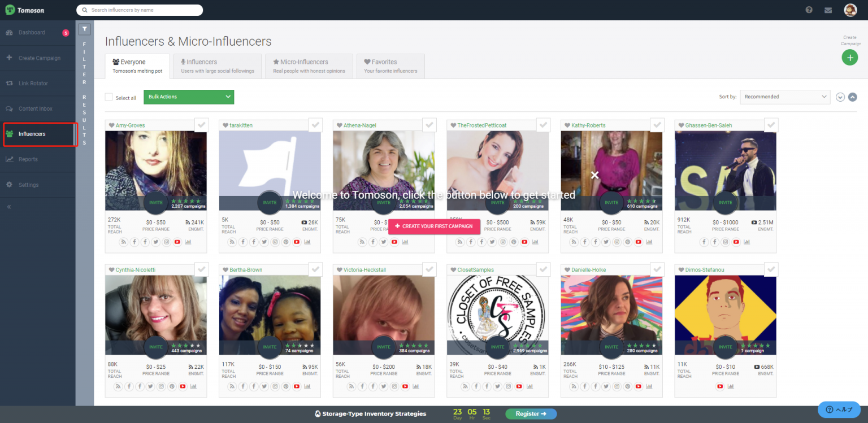Image resolution: width=868 pixels, height=423 pixels.
Task: Open the Sort by Recommended dropdown
Action: tap(785, 97)
